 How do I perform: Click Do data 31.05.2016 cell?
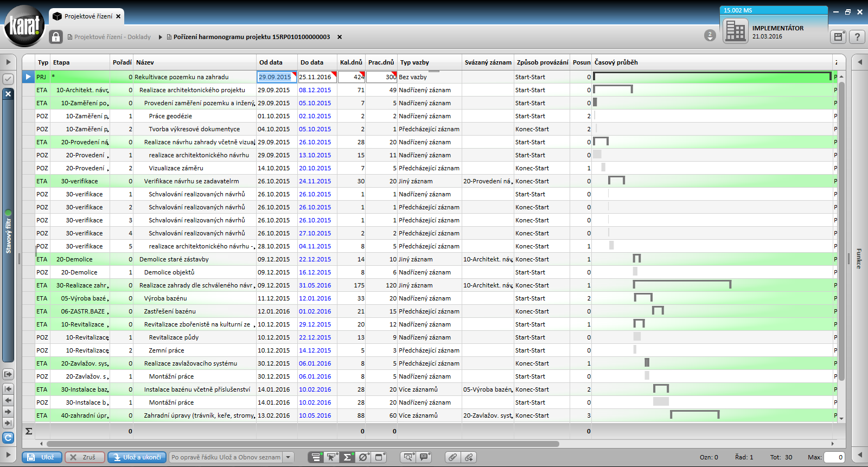pos(317,285)
